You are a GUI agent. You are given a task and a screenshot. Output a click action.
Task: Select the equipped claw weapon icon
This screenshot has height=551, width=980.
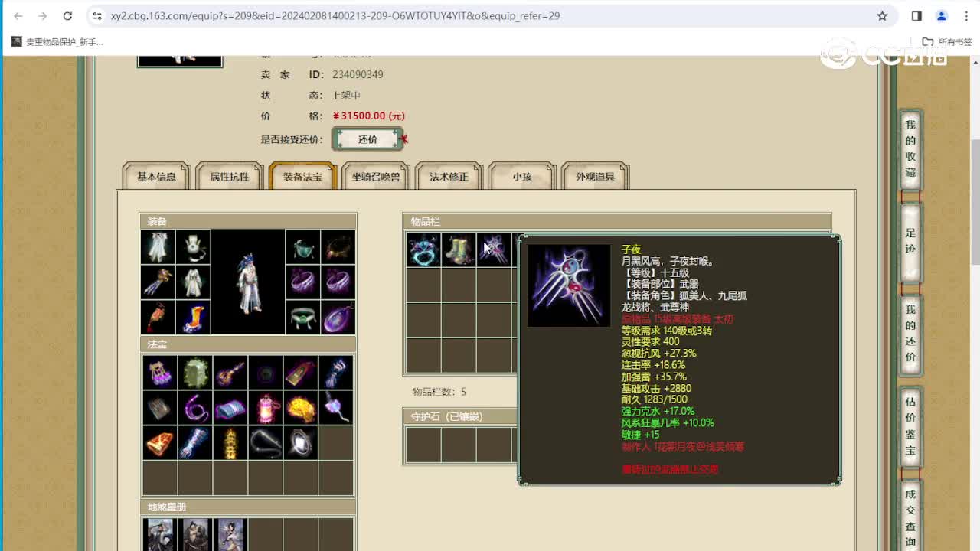[158, 282]
